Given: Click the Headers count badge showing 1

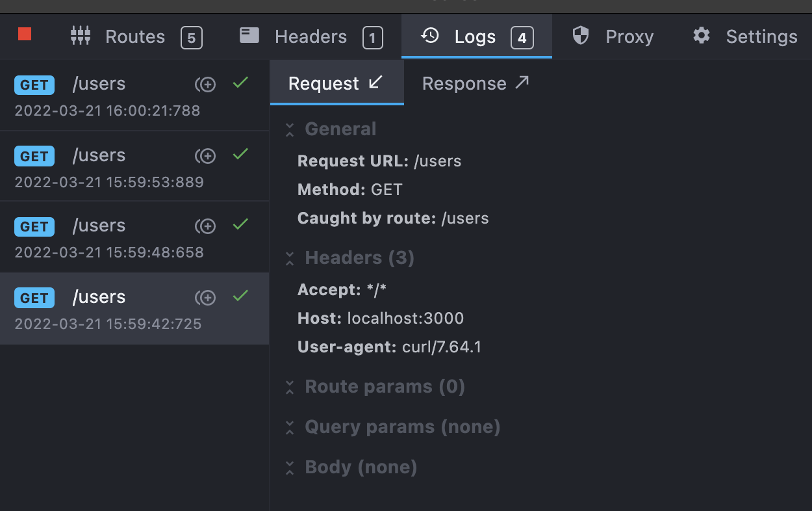Looking at the screenshot, I should tap(372, 38).
